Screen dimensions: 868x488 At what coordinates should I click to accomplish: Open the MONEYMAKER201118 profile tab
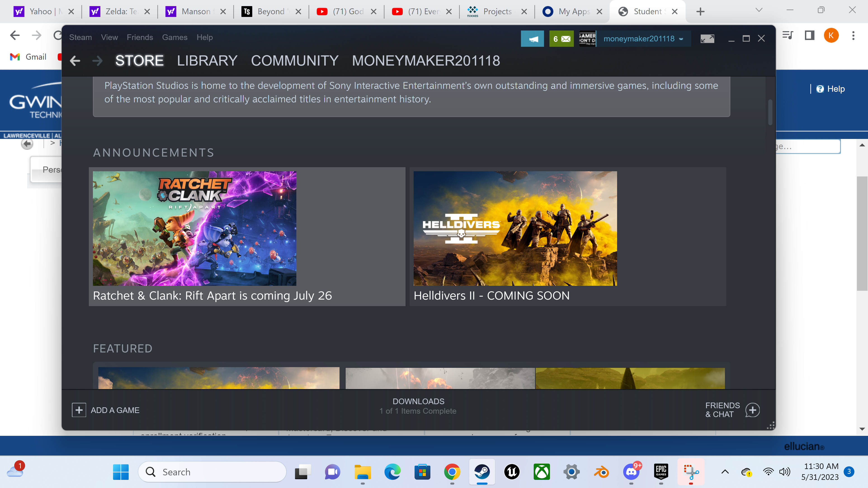[x=426, y=61]
